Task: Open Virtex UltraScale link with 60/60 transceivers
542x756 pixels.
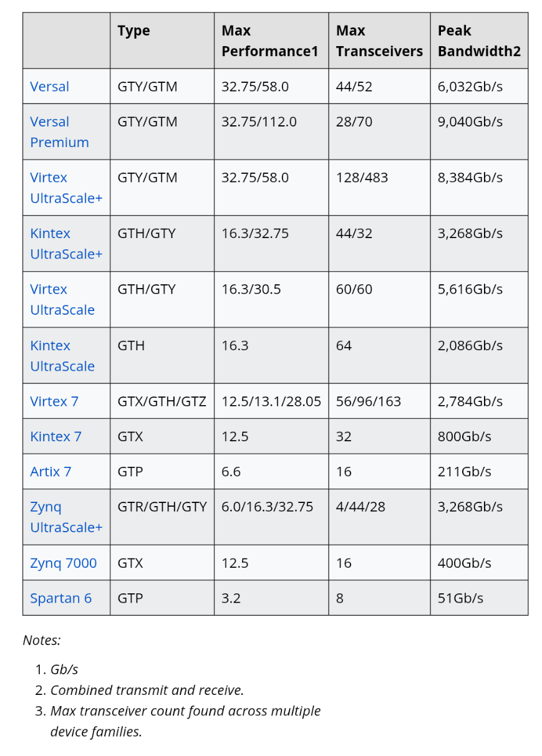Action: pos(62,300)
